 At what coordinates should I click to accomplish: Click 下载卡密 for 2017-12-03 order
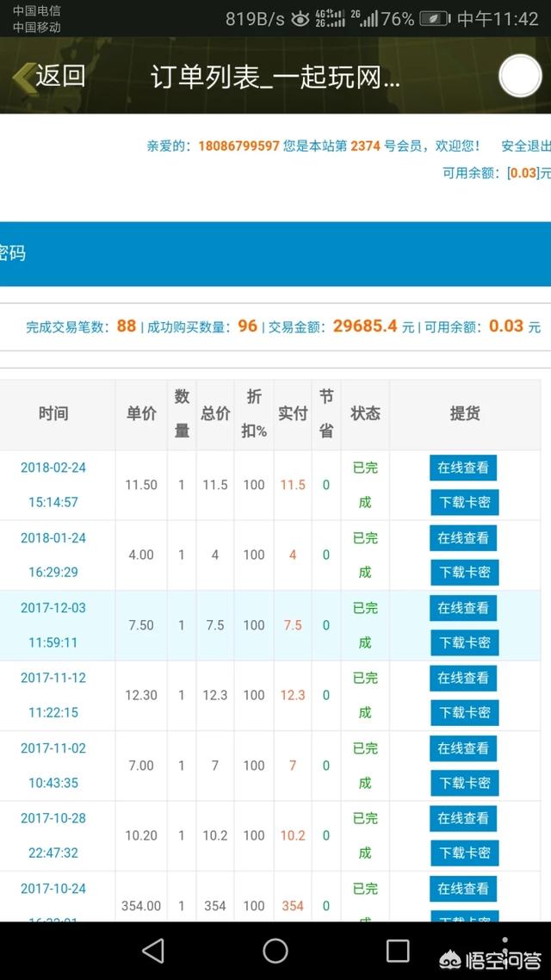pyautogui.click(x=464, y=642)
